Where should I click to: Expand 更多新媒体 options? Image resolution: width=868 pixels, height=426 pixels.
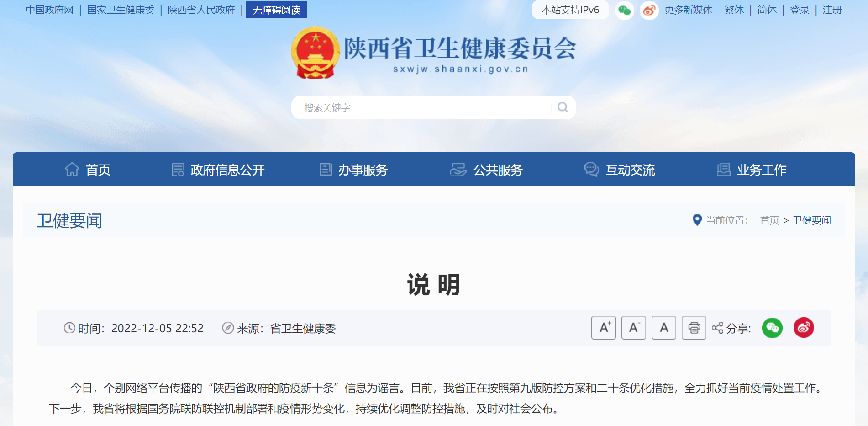(688, 10)
